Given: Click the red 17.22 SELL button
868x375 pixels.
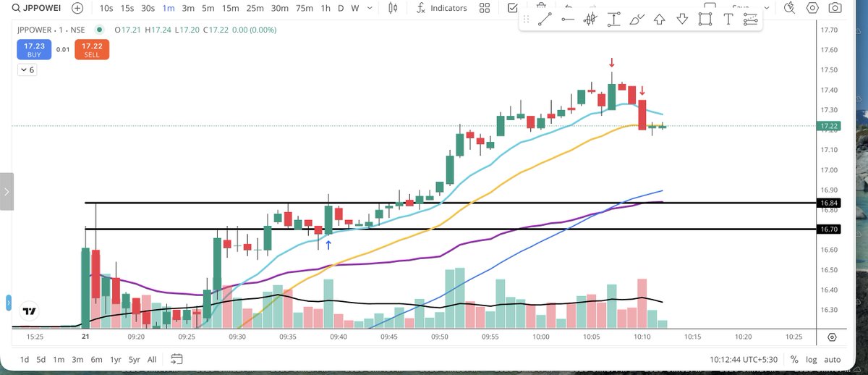Looking at the screenshot, I should [91, 49].
